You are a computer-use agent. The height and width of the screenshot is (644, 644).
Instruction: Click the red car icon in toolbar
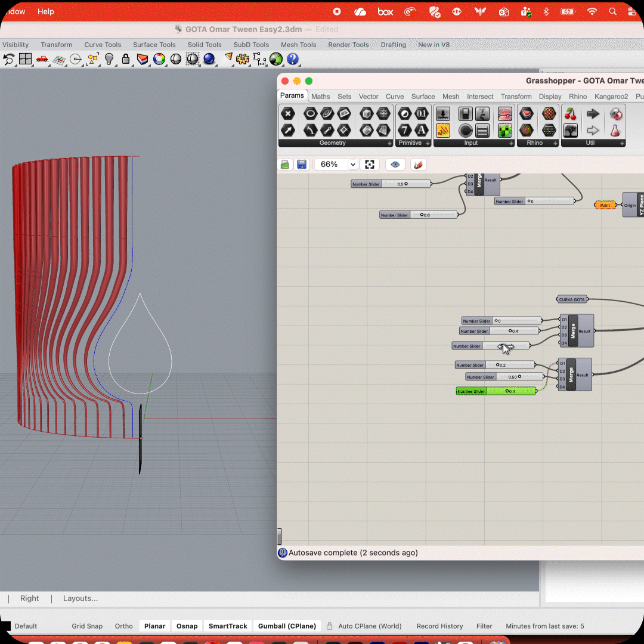42,59
